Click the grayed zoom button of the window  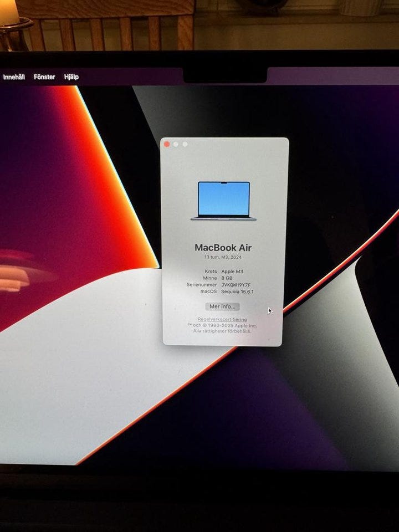(185, 144)
